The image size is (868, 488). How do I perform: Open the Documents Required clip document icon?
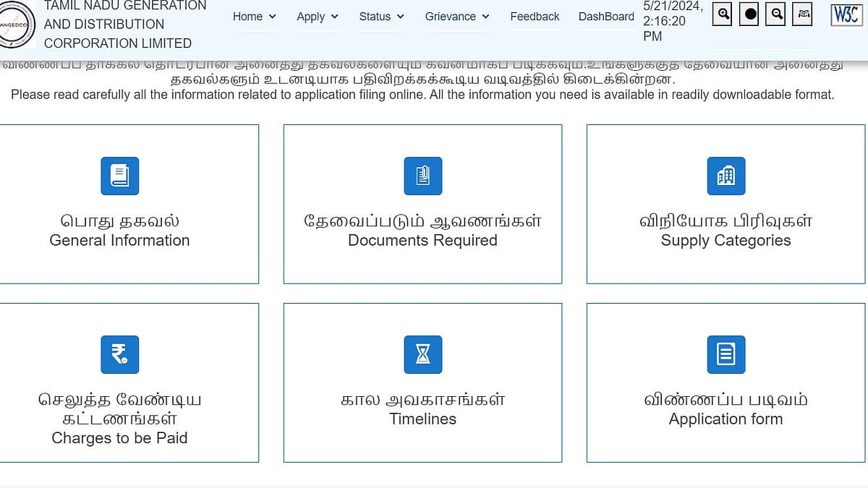[422, 176]
